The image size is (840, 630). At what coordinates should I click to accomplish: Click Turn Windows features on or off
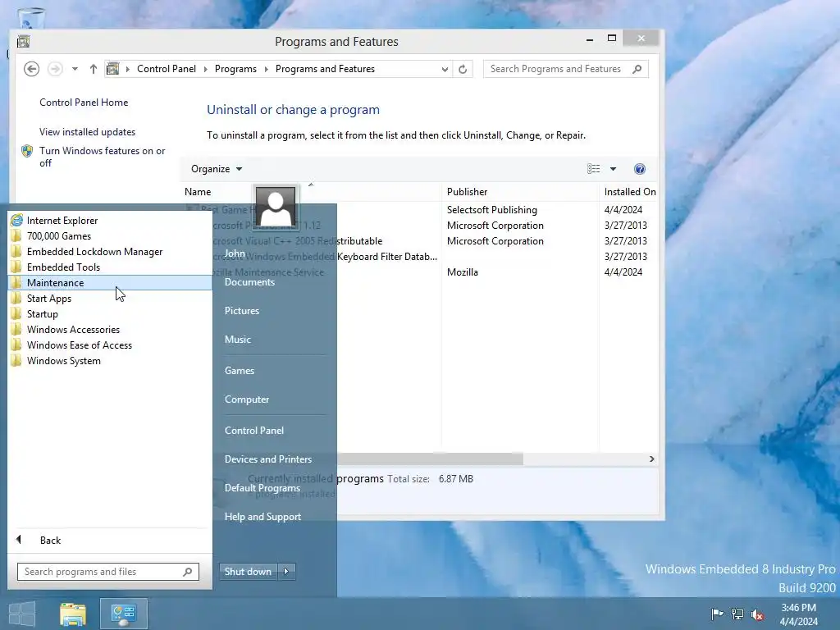click(x=102, y=157)
